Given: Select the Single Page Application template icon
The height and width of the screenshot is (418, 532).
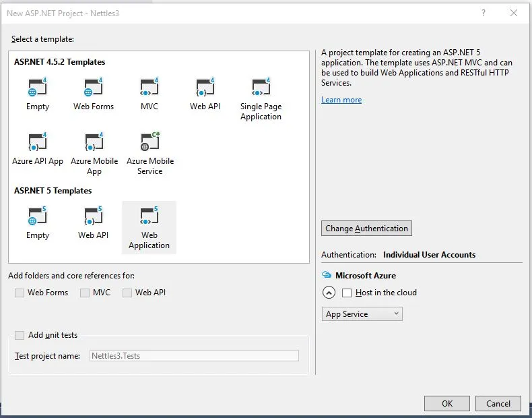Looking at the screenshot, I should pyautogui.click(x=261, y=87).
